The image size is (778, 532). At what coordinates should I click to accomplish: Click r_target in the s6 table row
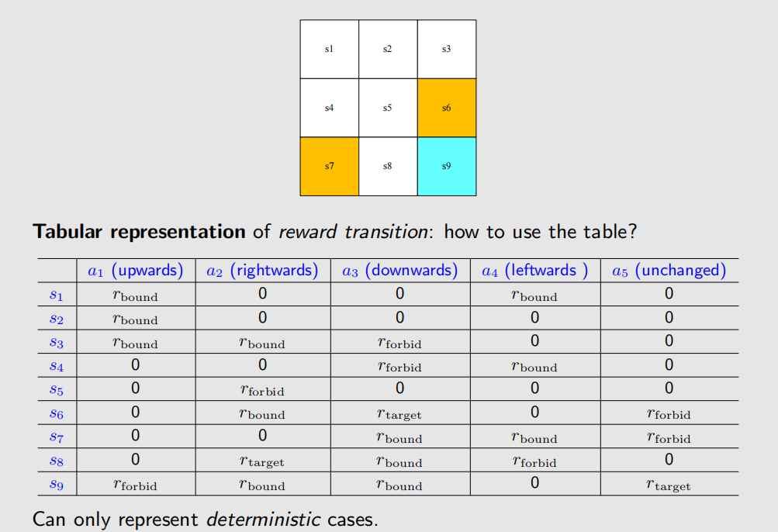coord(399,413)
